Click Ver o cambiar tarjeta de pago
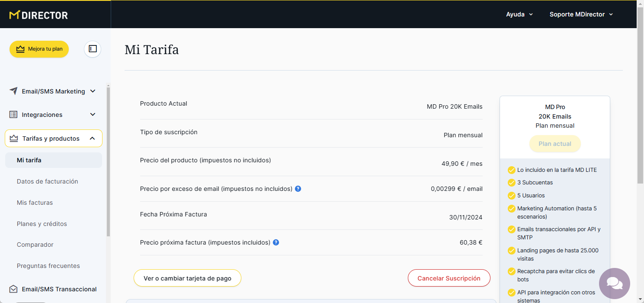This screenshot has height=303, width=644. (x=187, y=278)
